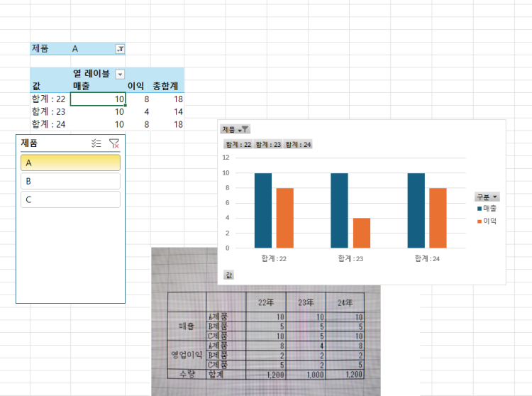Select item C in the 제품 slicer

tap(70, 199)
